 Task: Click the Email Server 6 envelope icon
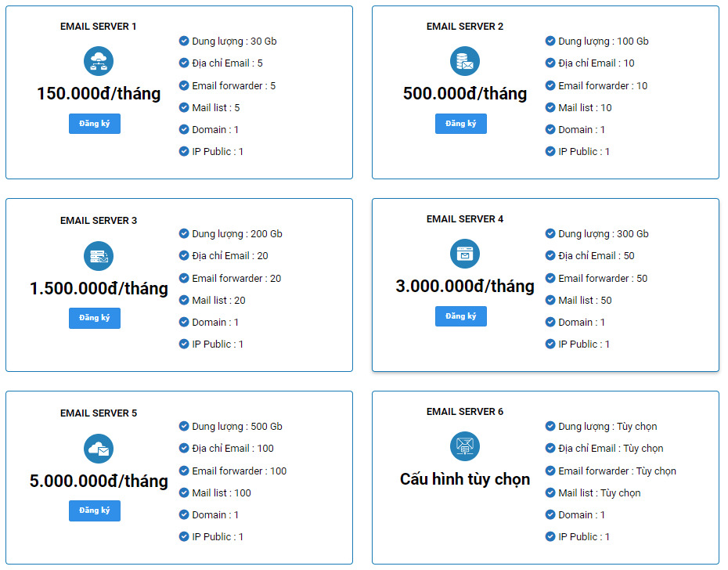click(465, 446)
